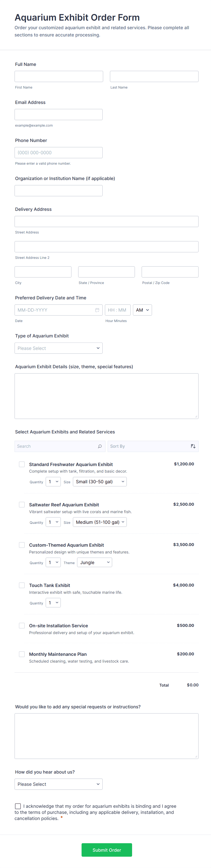Viewport: 211px width, 868px height.
Task: Click the Sort By order icon
Action: 193,446
